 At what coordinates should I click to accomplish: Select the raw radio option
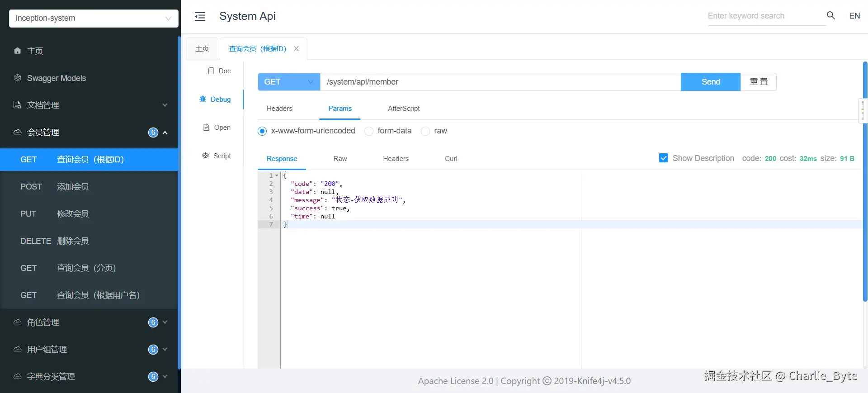(x=425, y=131)
